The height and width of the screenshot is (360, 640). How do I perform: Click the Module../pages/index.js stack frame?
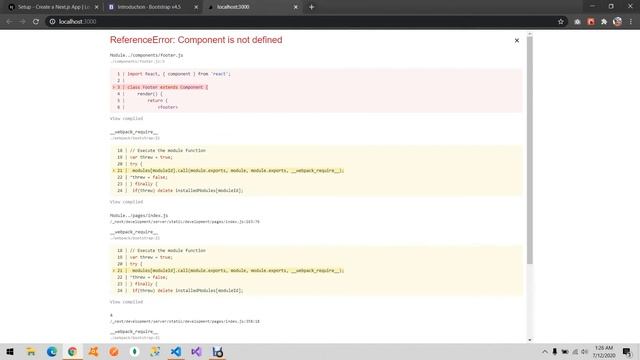click(x=139, y=216)
